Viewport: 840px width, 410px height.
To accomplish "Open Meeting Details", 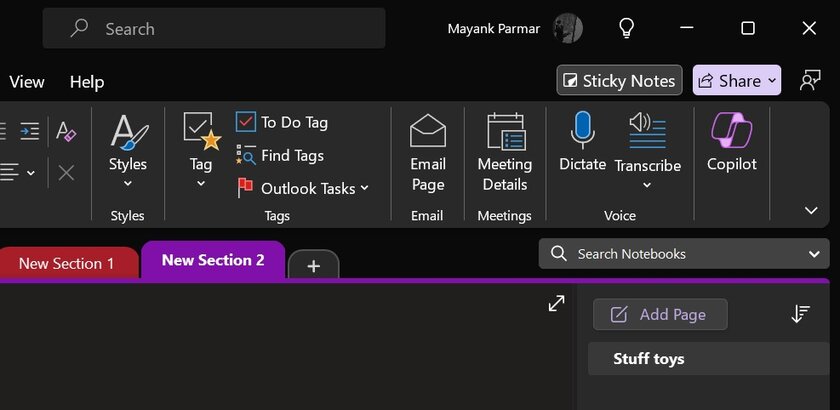I will coord(505,132).
